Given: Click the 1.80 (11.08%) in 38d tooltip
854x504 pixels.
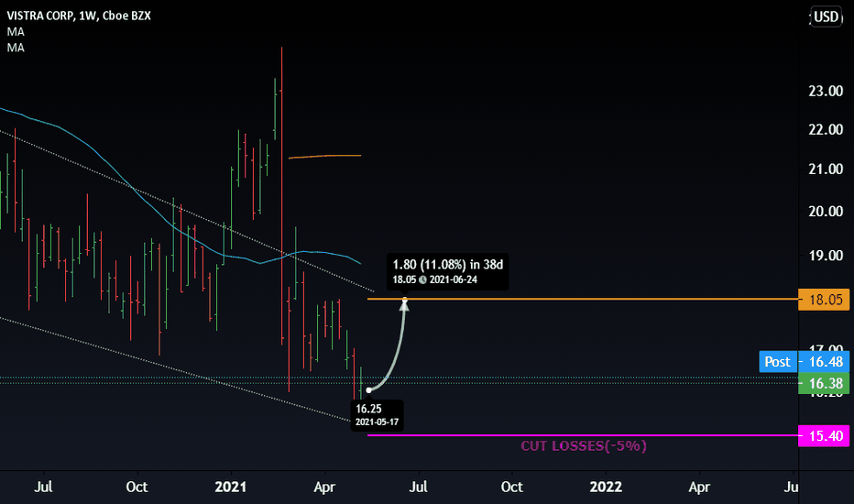Looking at the screenshot, I should [x=448, y=265].
